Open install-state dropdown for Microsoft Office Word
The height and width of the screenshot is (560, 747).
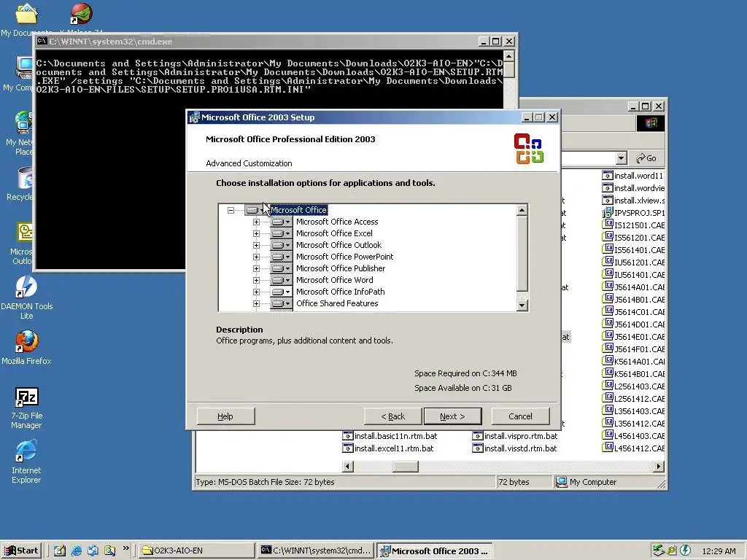[x=281, y=280]
